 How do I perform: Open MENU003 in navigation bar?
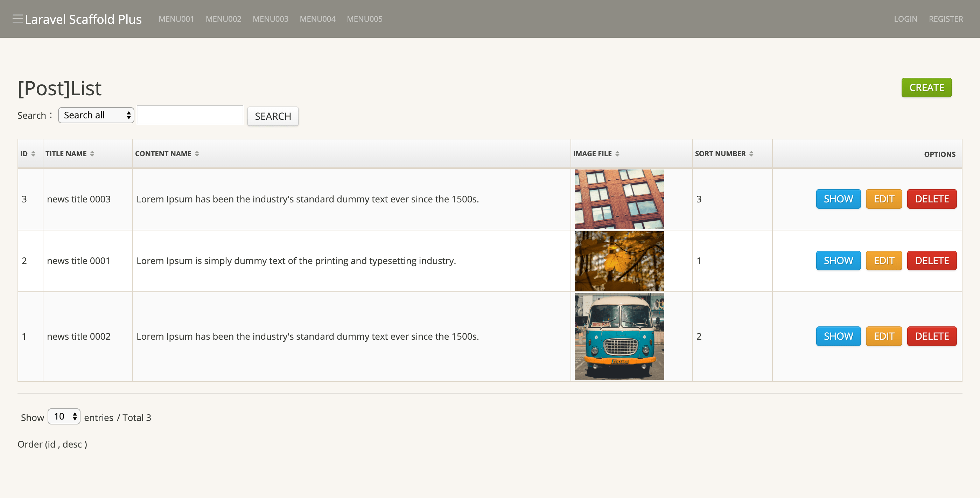[270, 19]
